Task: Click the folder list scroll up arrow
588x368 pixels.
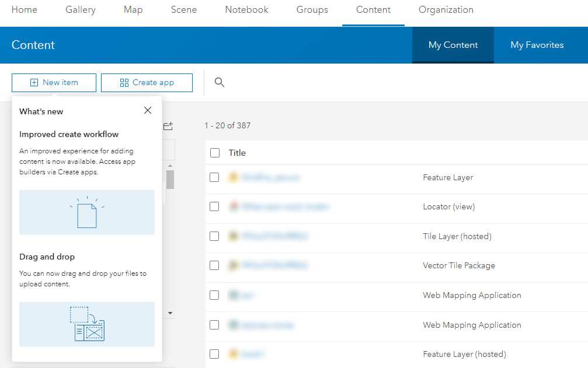Action: pyautogui.click(x=171, y=166)
